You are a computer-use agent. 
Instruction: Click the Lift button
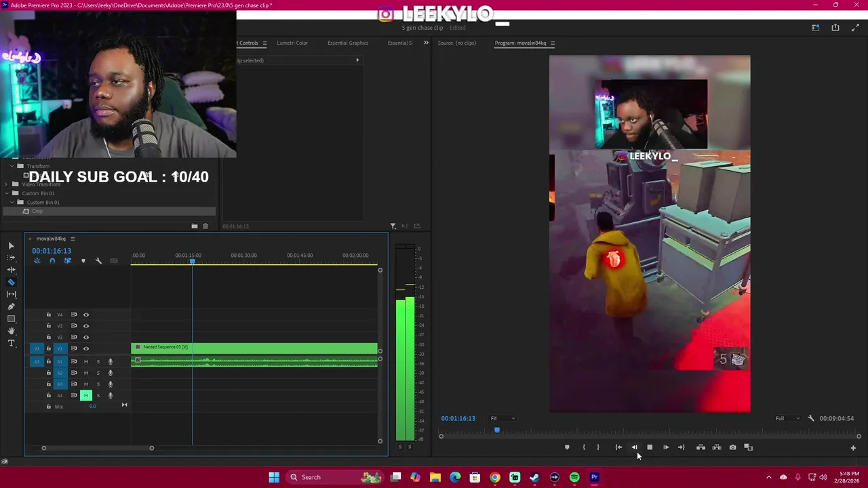[701, 447]
